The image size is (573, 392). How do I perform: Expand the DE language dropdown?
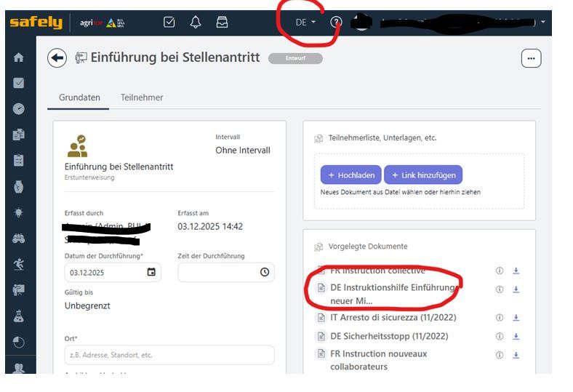click(305, 23)
